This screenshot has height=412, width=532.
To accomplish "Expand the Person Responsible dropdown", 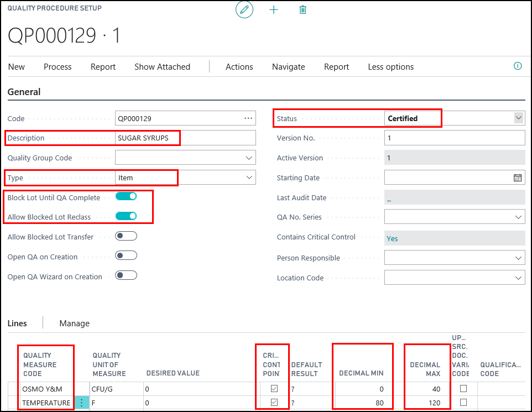I will pyautogui.click(x=518, y=258).
